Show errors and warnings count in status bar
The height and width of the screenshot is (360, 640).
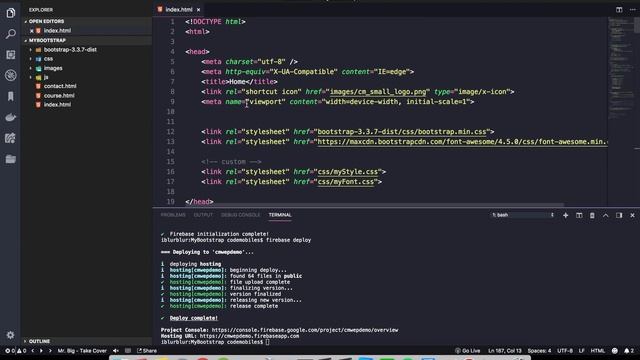(x=16, y=351)
